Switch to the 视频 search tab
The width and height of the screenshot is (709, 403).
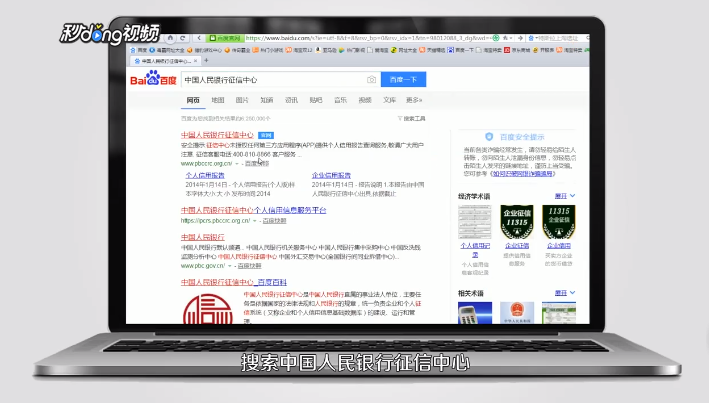click(365, 100)
